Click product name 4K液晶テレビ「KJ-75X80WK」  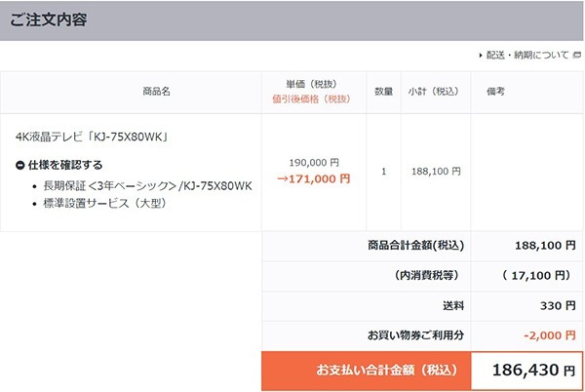(86, 136)
